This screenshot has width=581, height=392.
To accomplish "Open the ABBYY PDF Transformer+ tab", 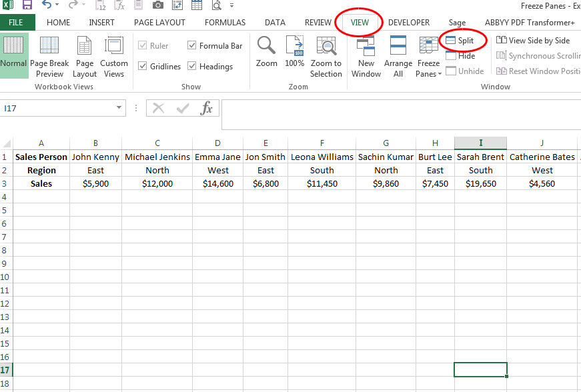I will click(x=530, y=23).
